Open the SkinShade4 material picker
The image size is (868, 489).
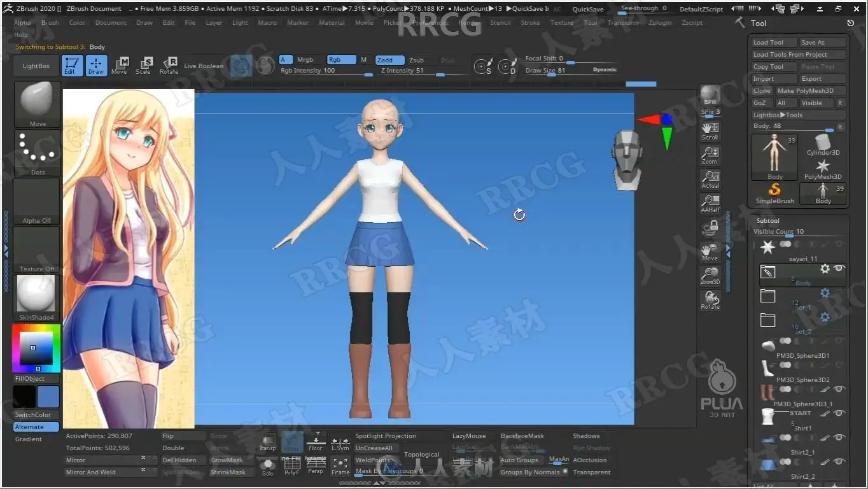[38, 298]
